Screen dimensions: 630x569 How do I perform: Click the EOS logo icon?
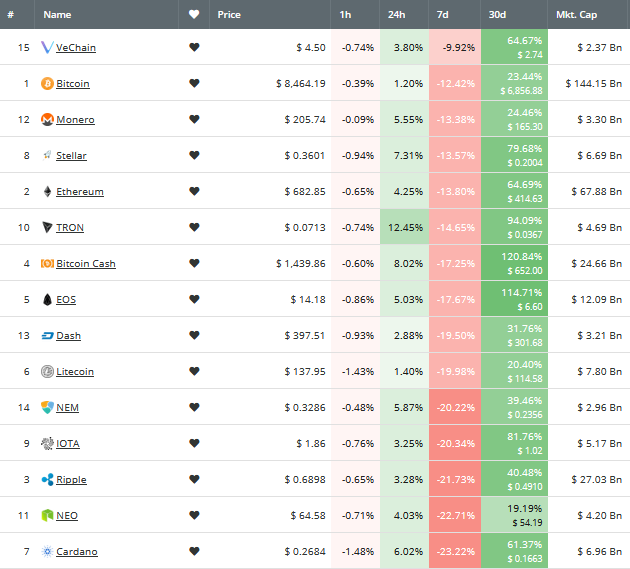(47, 299)
